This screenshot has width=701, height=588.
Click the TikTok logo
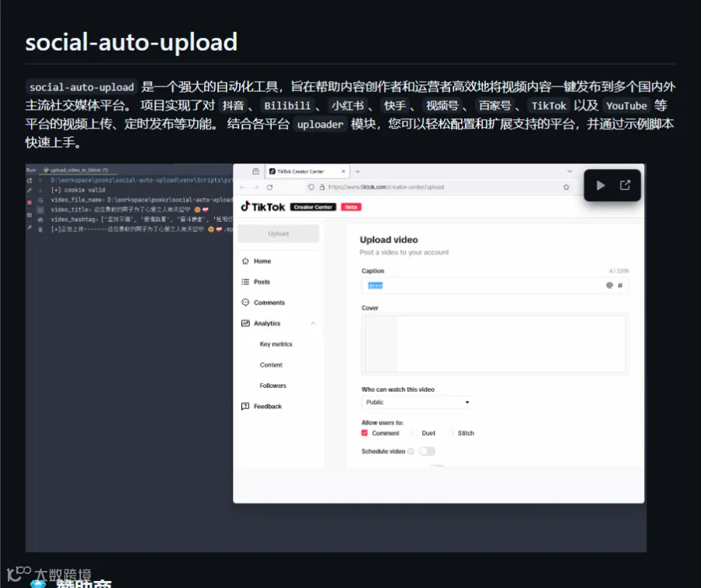pos(263,206)
